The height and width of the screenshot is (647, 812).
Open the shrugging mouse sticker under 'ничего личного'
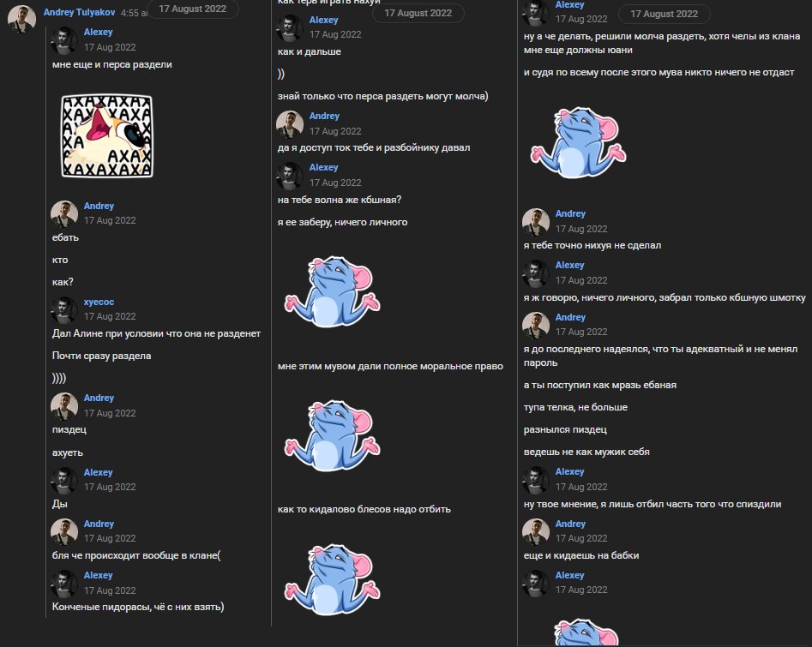point(333,291)
